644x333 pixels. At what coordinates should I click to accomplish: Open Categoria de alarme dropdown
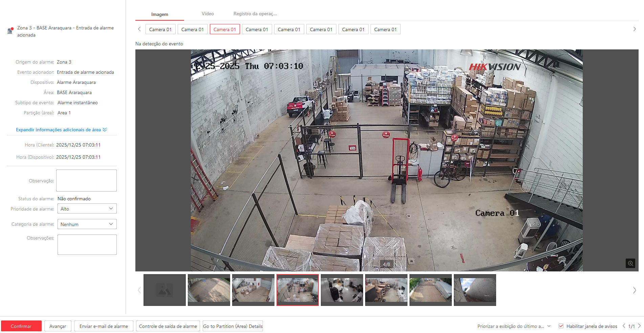87,224
